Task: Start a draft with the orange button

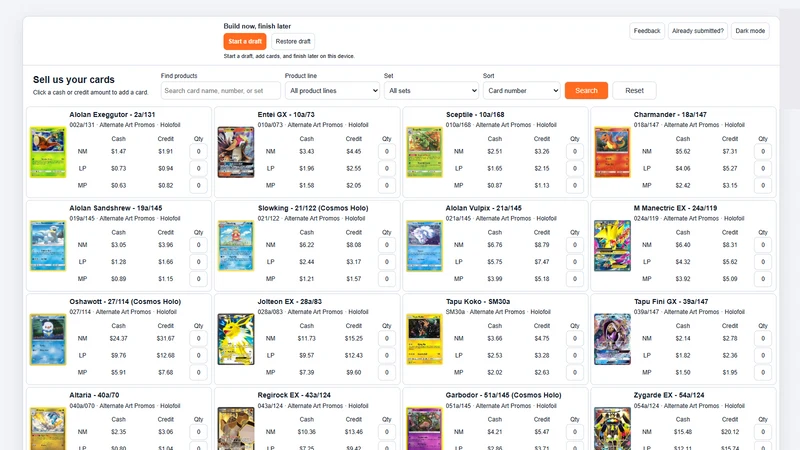Action: pyautogui.click(x=245, y=41)
